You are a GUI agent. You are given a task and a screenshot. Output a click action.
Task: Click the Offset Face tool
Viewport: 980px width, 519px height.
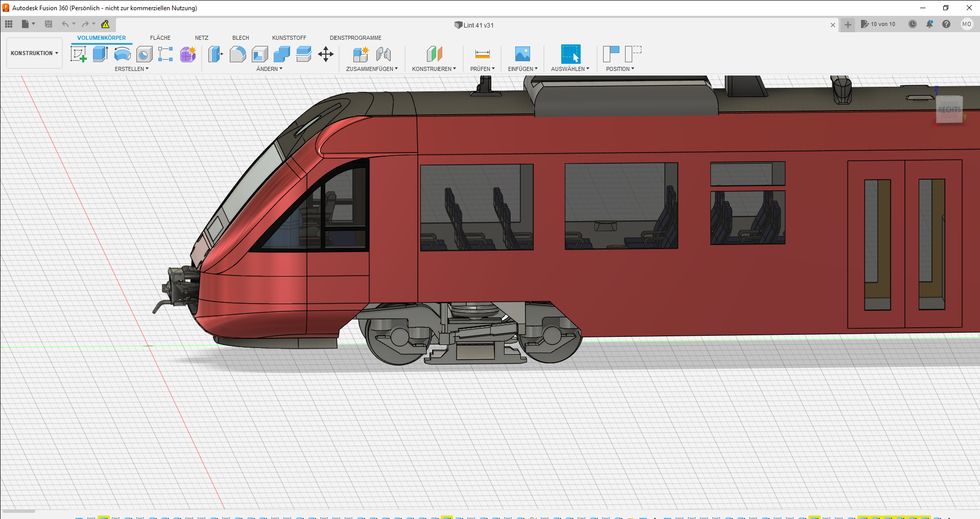[304, 54]
